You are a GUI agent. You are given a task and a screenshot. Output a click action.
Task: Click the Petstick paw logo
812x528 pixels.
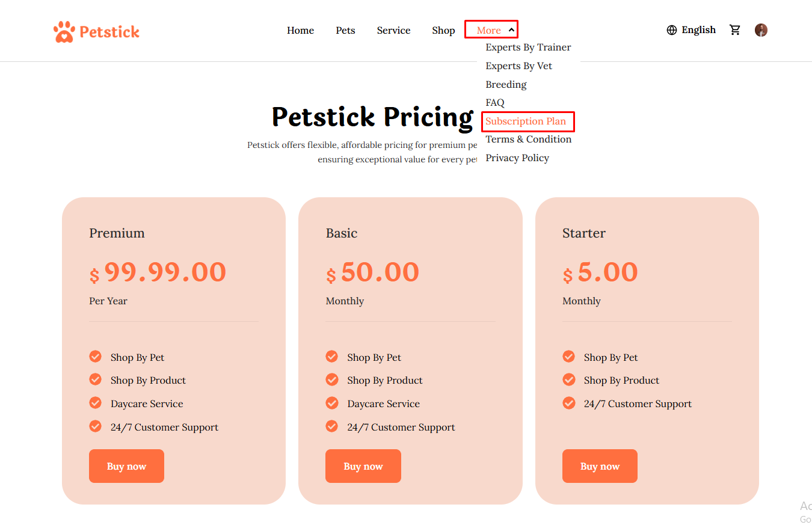pos(64,32)
